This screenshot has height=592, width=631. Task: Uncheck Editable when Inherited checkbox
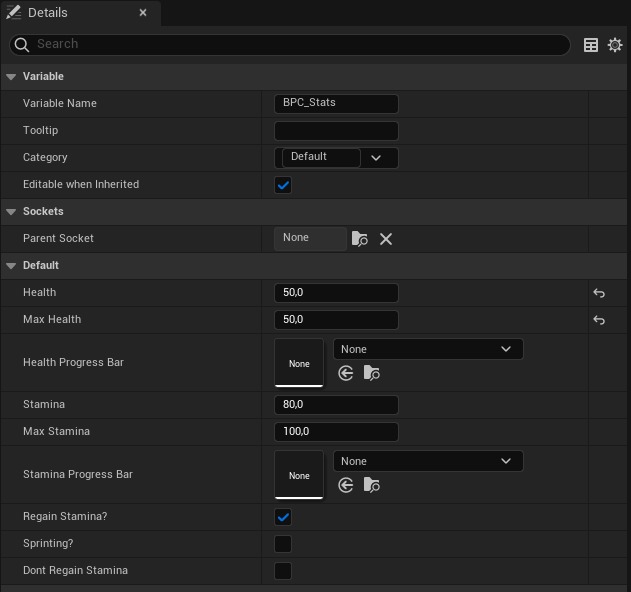[283, 185]
